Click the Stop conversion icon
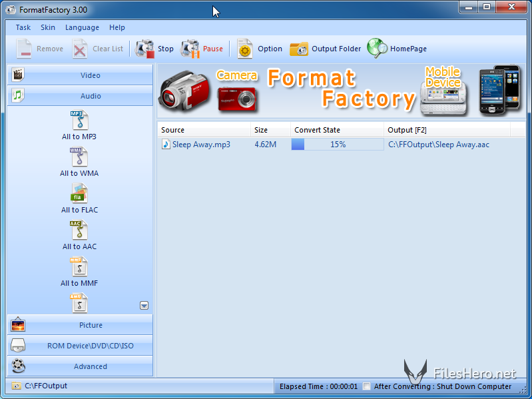This screenshot has height=399, width=532. [145, 49]
